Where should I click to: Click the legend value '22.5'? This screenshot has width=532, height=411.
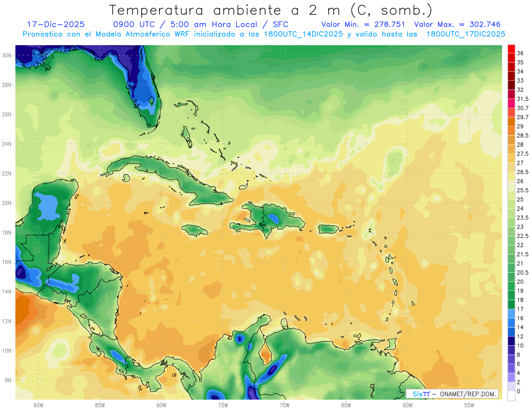point(523,236)
